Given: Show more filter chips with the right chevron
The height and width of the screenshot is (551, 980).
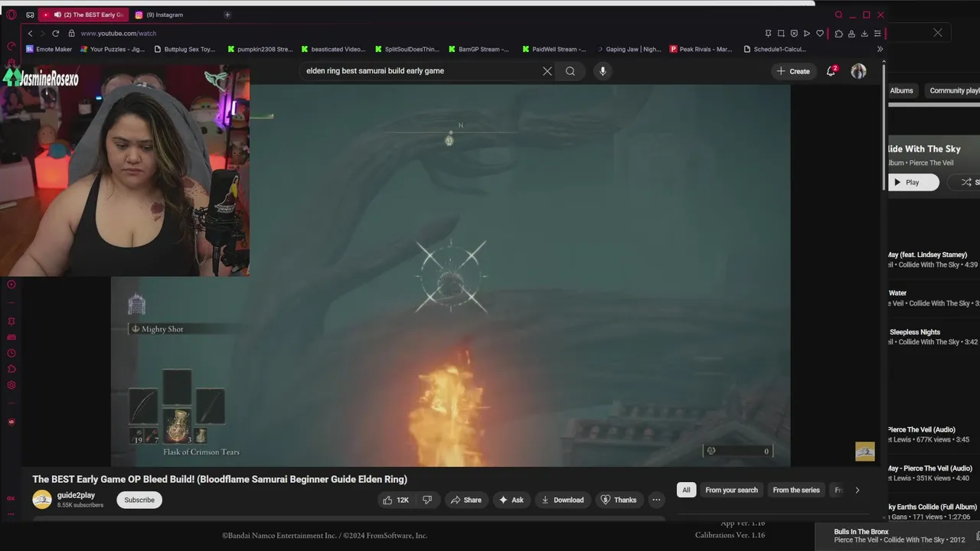Looking at the screenshot, I should pyautogui.click(x=857, y=490).
